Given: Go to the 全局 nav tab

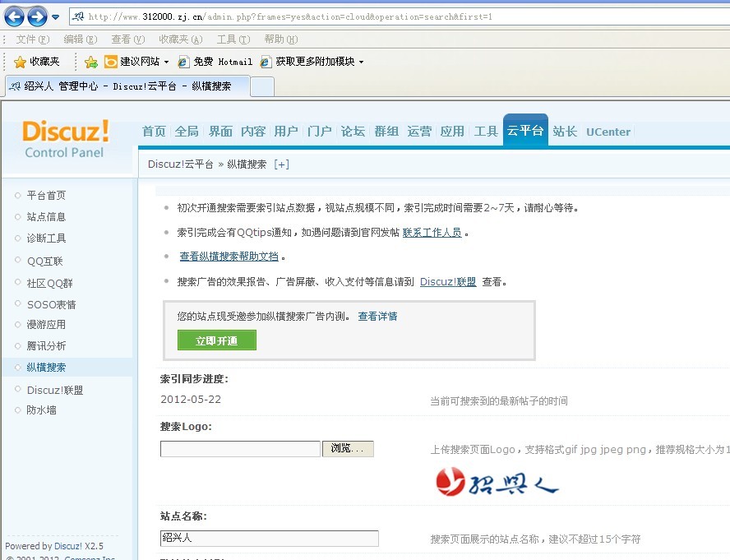Looking at the screenshot, I should [187, 132].
